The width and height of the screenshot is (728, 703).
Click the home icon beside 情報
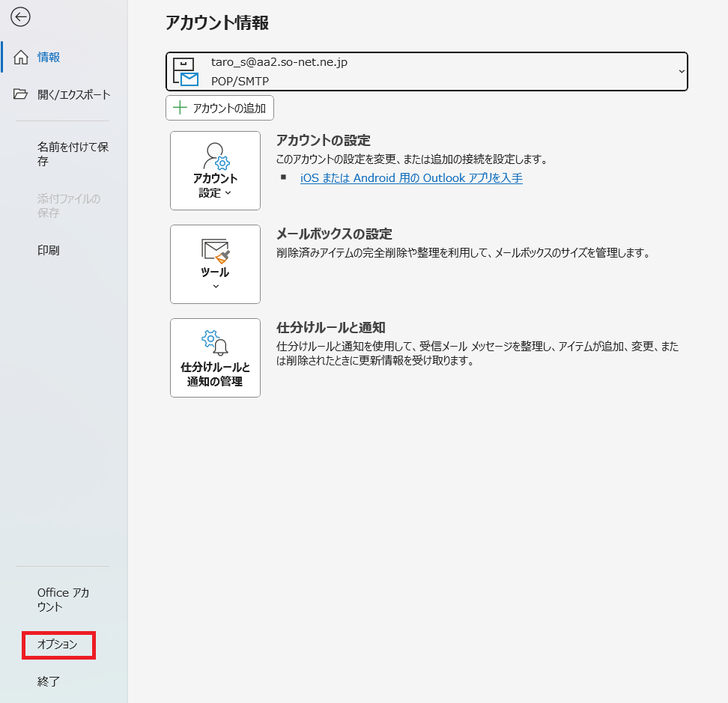click(21, 58)
